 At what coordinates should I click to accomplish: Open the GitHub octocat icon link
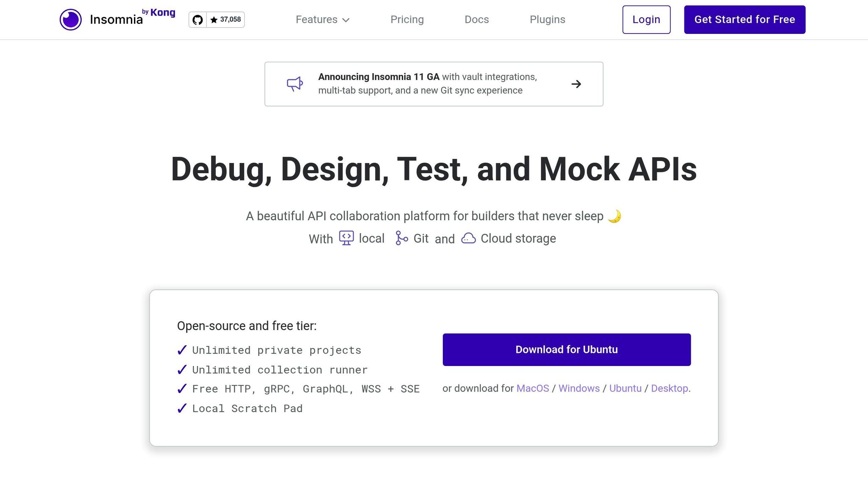tap(198, 19)
